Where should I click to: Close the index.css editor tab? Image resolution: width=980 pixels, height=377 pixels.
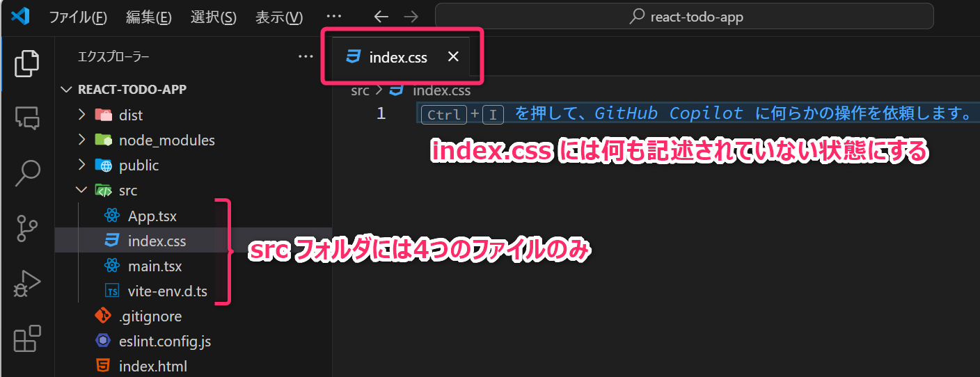[453, 57]
